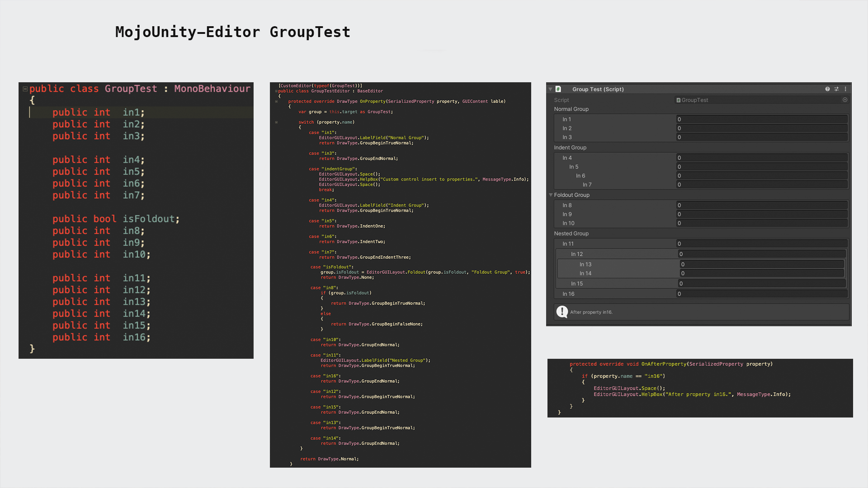Click the In 16 property label

pyautogui.click(x=568, y=294)
